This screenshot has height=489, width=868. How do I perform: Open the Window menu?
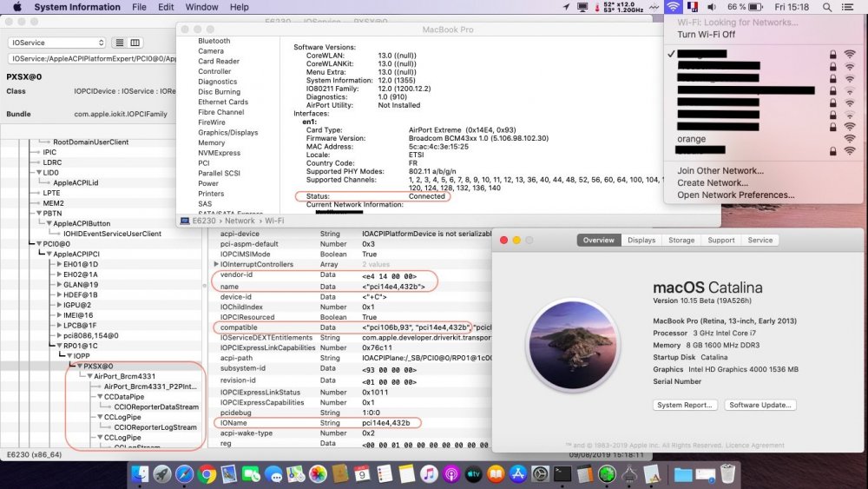point(201,7)
